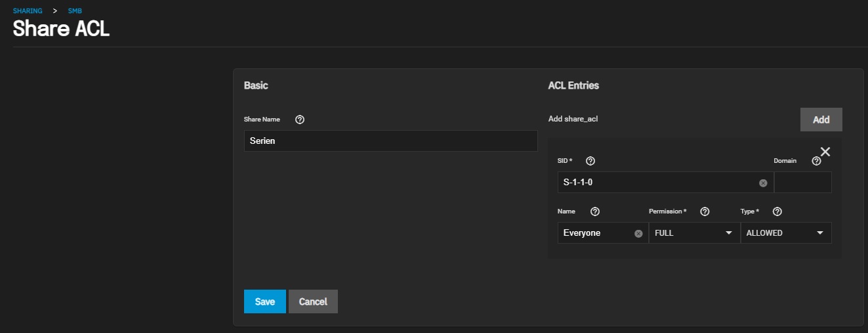Add a new share_acl entry

point(821,120)
